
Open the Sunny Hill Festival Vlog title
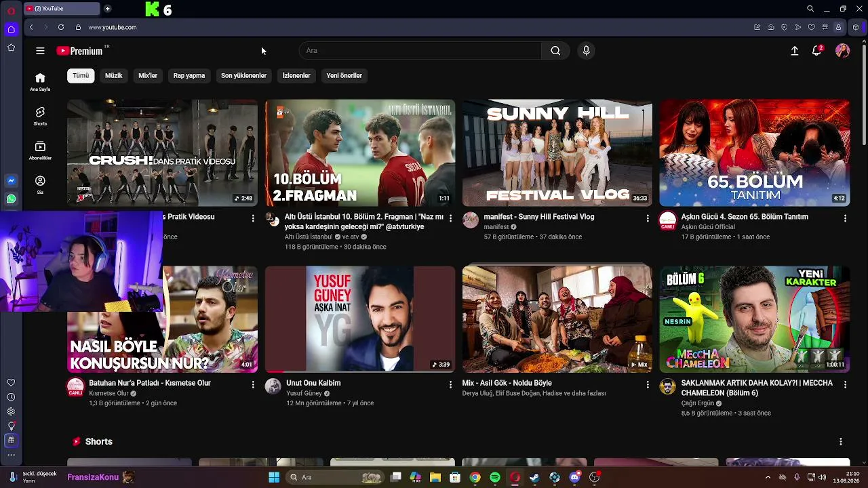pos(539,217)
